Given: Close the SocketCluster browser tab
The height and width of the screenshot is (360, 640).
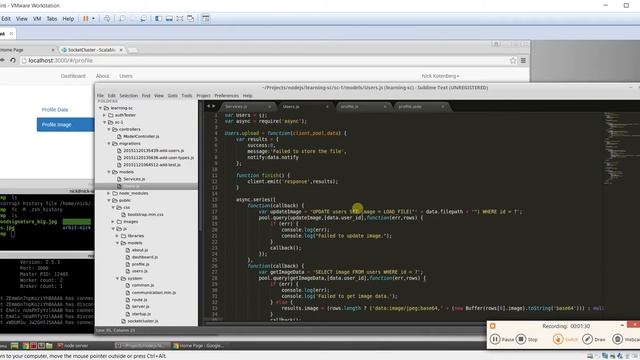Looking at the screenshot, I should [121, 50].
